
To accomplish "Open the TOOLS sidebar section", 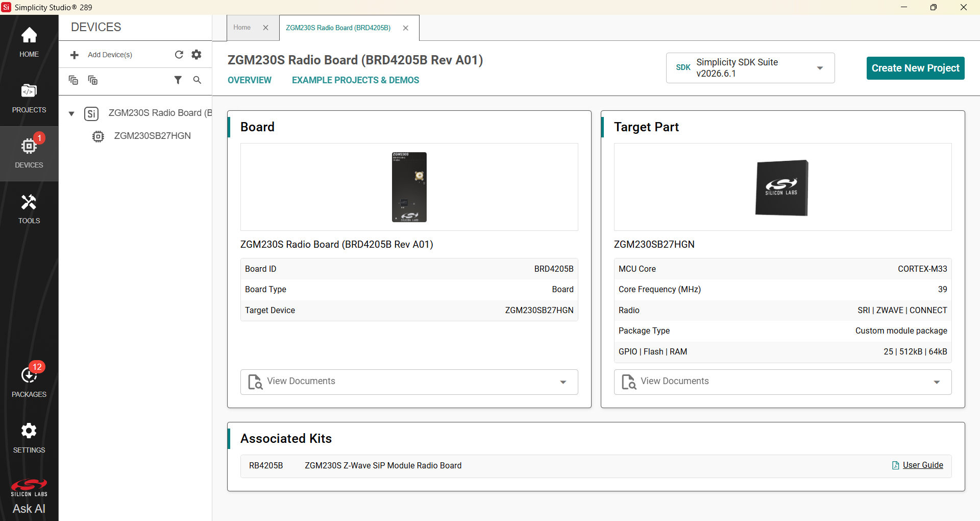I will pyautogui.click(x=29, y=209).
